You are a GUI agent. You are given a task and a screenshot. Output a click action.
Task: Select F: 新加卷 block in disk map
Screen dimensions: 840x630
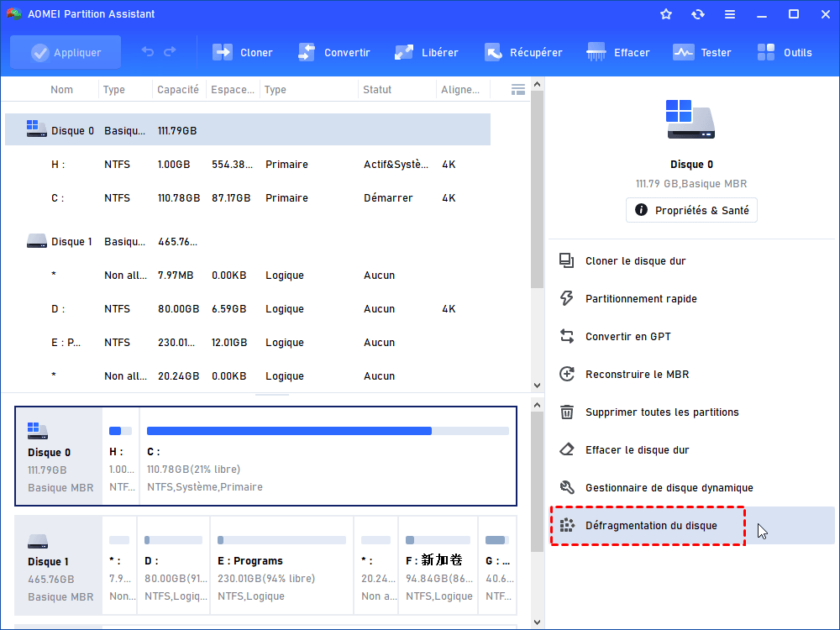[x=438, y=565]
